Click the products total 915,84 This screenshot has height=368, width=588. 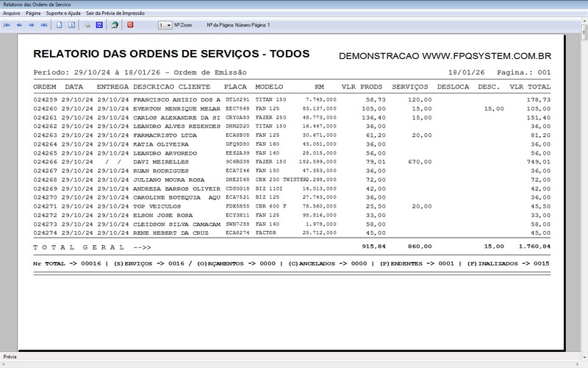(373, 247)
